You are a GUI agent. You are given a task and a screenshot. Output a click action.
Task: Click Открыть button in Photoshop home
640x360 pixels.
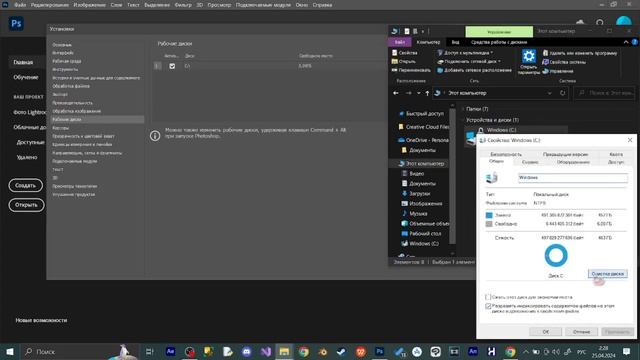pos(26,205)
